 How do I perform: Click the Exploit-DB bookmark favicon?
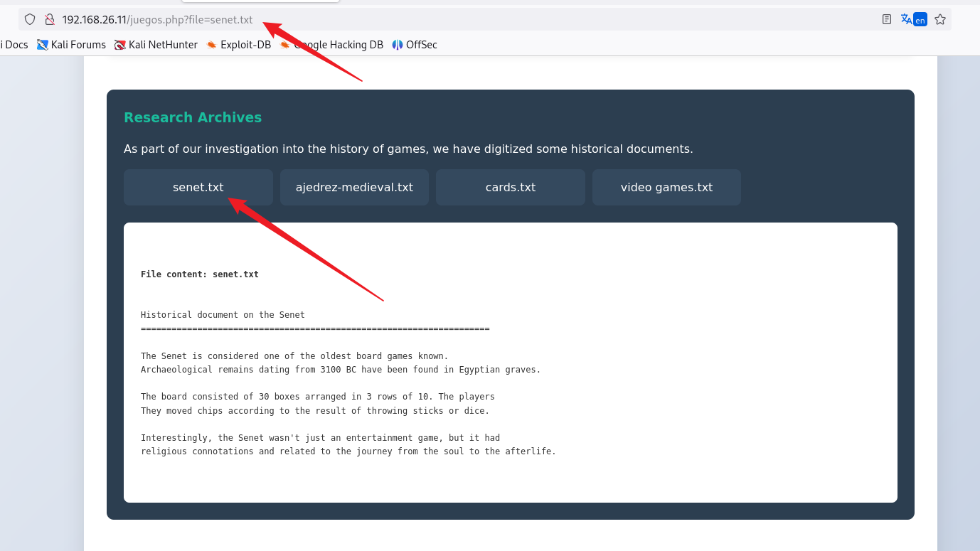211,45
